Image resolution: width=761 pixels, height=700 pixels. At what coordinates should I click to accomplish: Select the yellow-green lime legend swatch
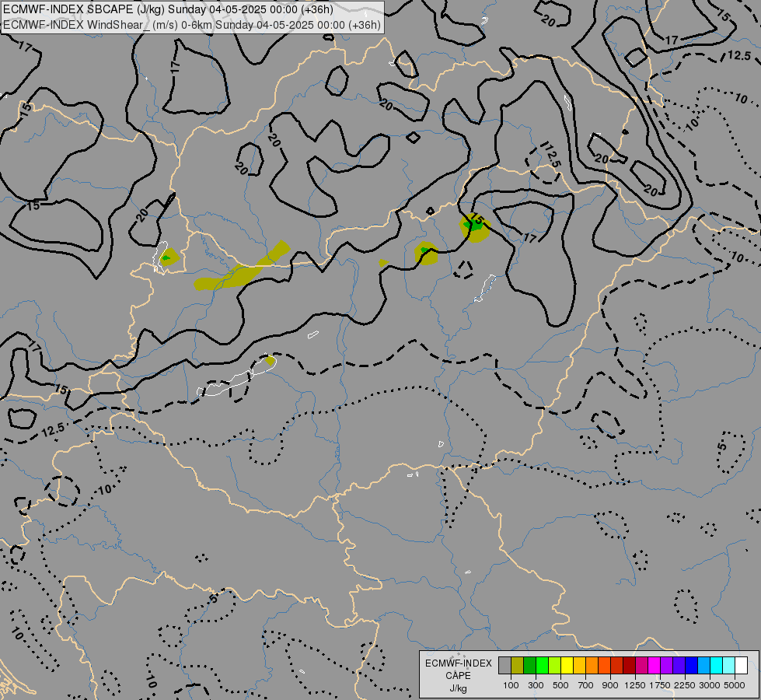click(555, 666)
